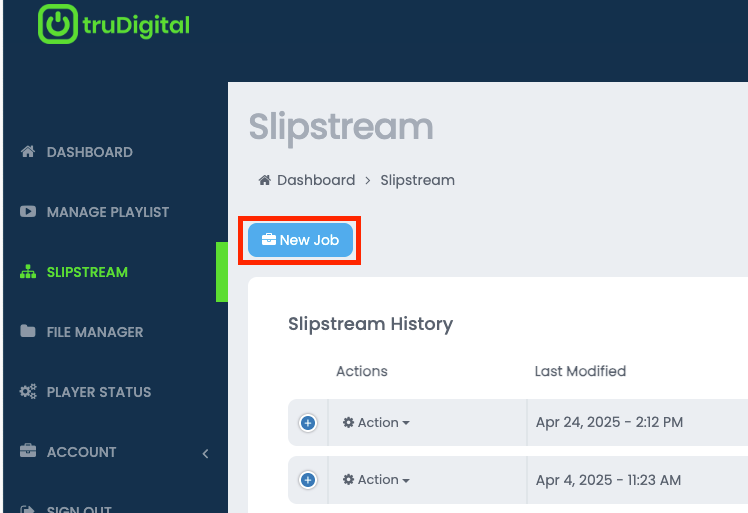This screenshot has height=513, width=748.
Task: Click the Slipstream page title
Action: pos(341,127)
